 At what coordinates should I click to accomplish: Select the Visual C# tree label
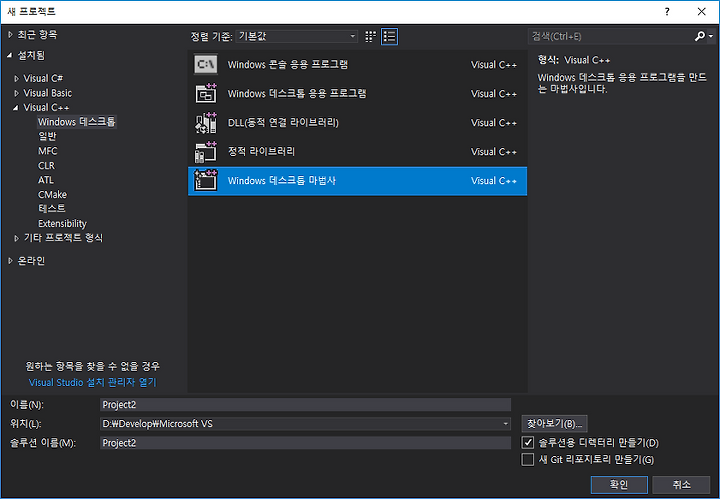pos(43,78)
